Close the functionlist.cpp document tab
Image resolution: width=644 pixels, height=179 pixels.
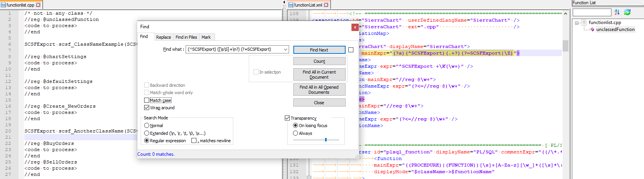(38, 5)
